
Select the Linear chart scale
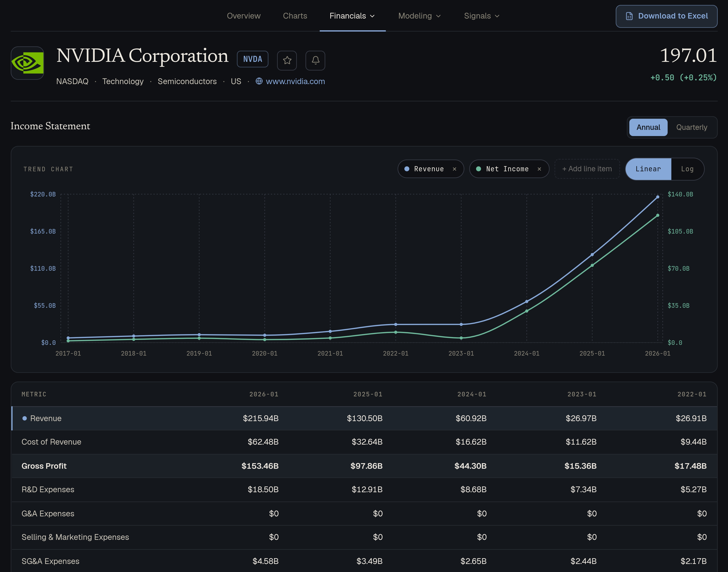(648, 169)
